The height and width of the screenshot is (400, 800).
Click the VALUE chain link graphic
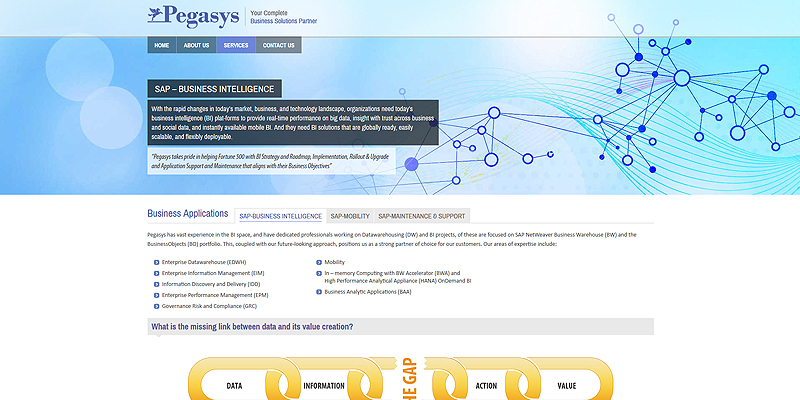click(566, 380)
